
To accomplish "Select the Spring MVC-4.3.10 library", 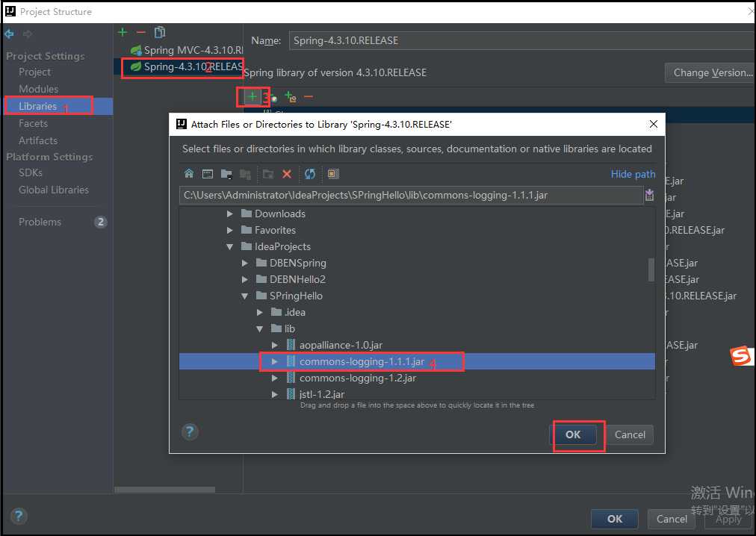I will (186, 50).
